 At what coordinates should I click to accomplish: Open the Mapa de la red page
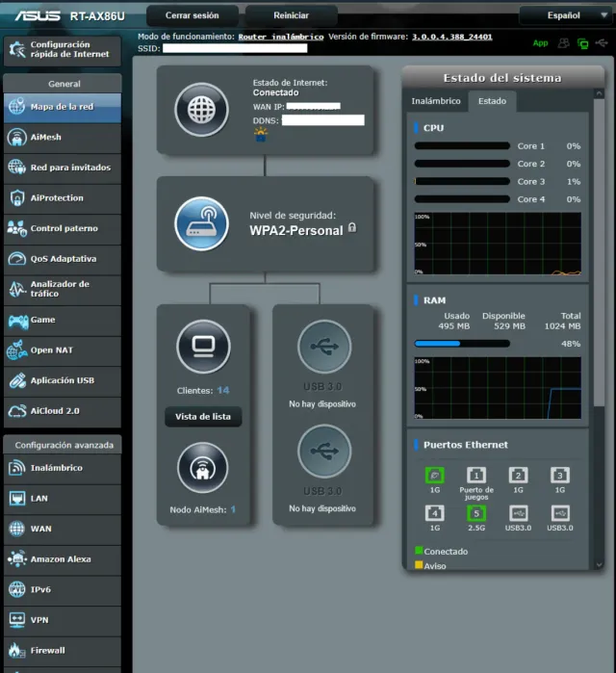point(63,107)
